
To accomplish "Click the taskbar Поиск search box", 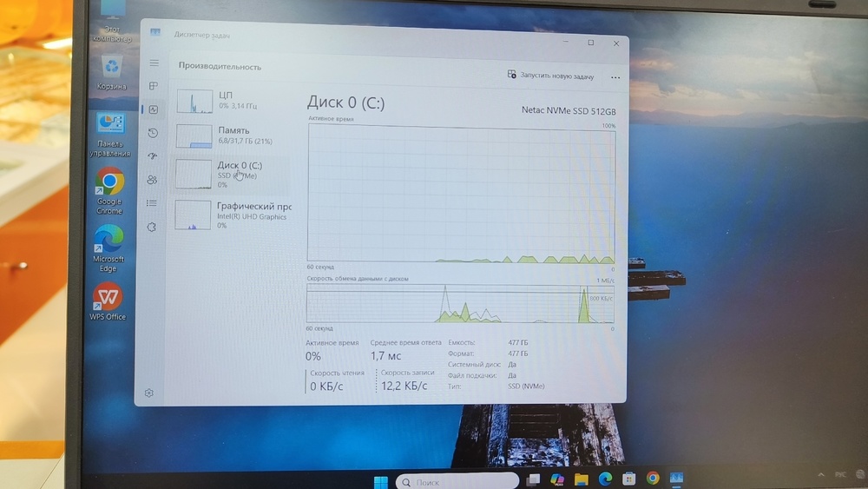I will point(457,482).
